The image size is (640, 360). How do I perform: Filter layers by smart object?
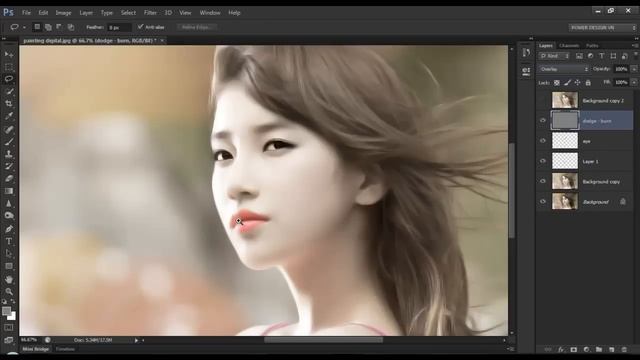(x=624, y=56)
